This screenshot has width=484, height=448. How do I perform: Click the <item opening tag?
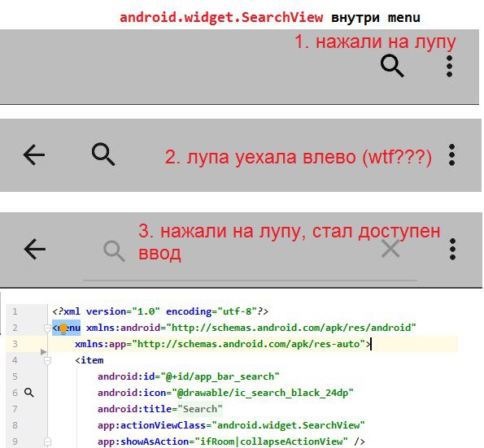click(89, 360)
